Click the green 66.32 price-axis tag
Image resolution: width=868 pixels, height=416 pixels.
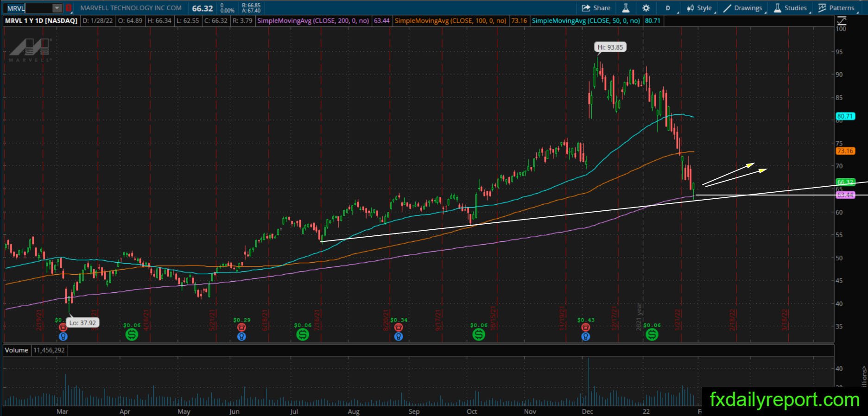[845, 182]
